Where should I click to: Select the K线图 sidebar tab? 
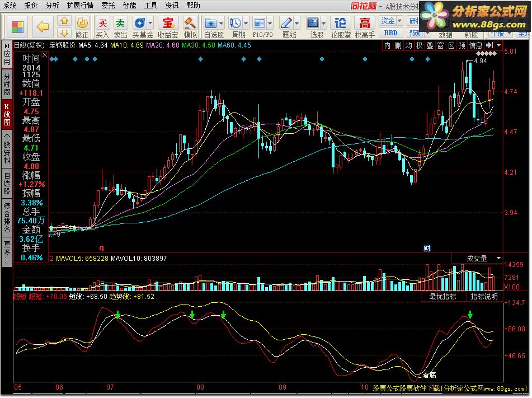(7, 115)
